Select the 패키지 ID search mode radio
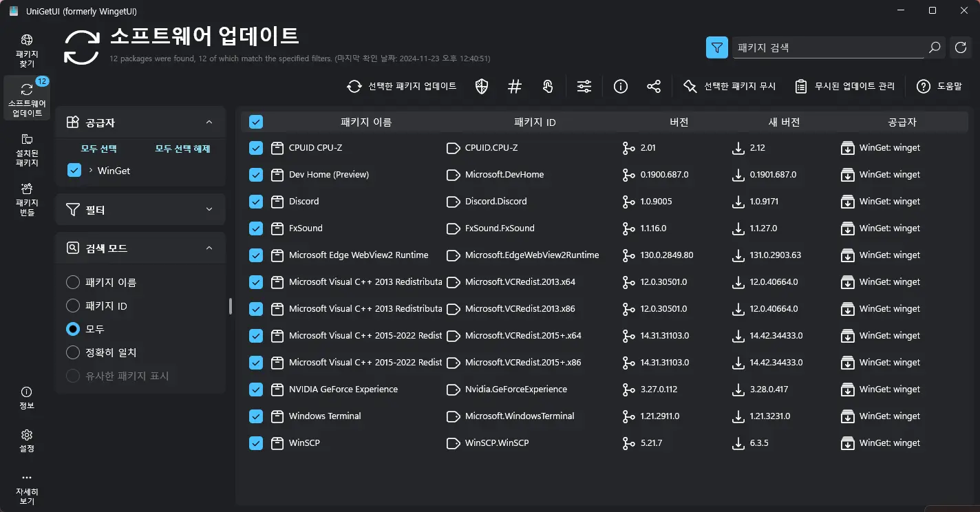The height and width of the screenshot is (512, 980). [73, 306]
